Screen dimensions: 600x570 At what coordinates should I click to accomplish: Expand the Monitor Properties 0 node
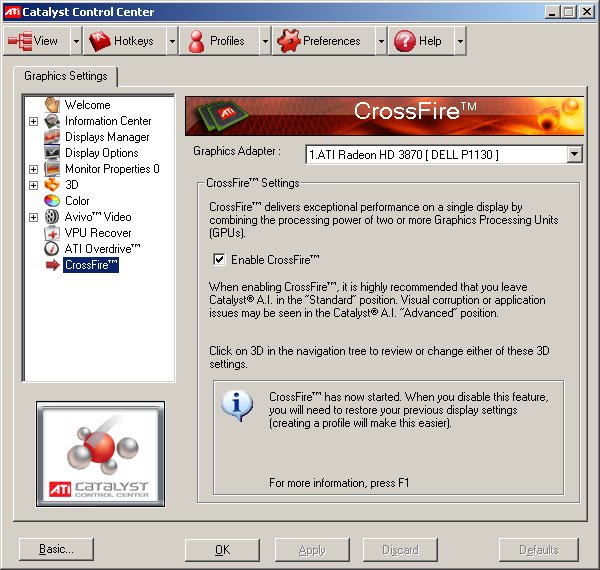pos(34,169)
